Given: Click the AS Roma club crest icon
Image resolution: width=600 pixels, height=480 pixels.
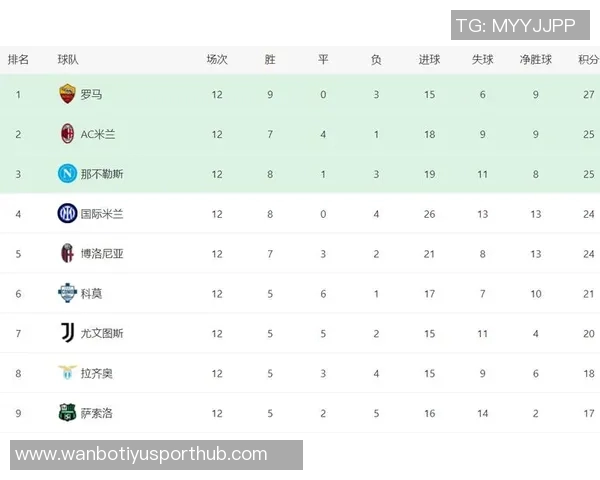Looking at the screenshot, I should point(67,94).
